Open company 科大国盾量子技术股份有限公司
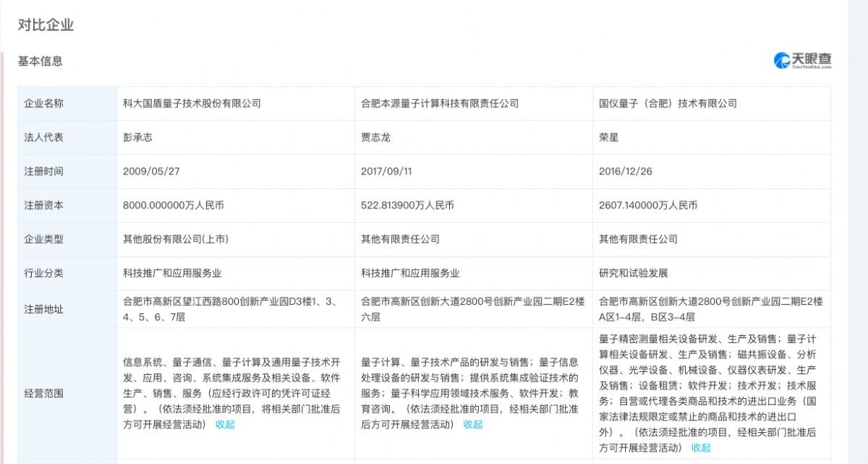 192,104
